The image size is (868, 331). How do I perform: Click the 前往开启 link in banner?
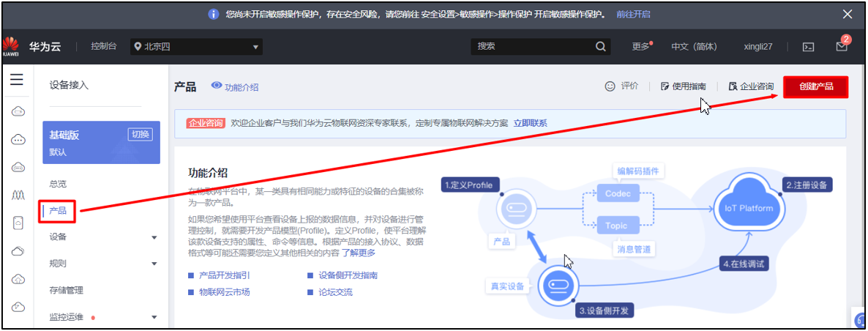[633, 15]
